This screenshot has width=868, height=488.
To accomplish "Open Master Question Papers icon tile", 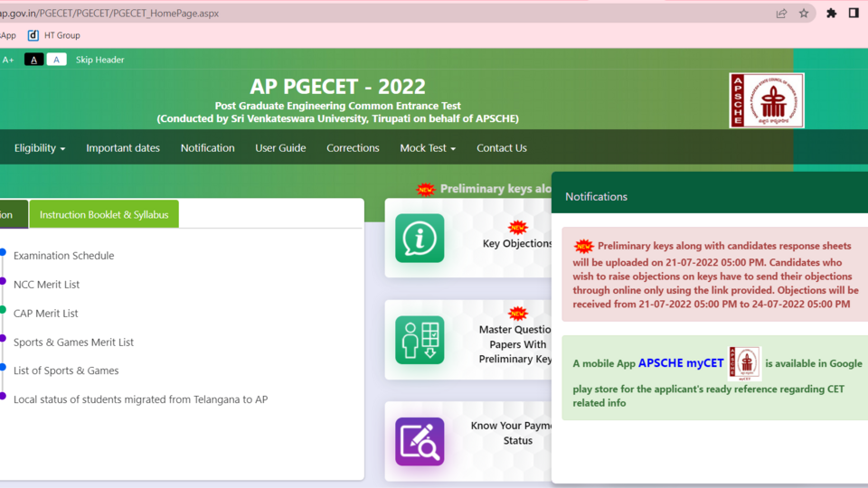I will coord(420,340).
